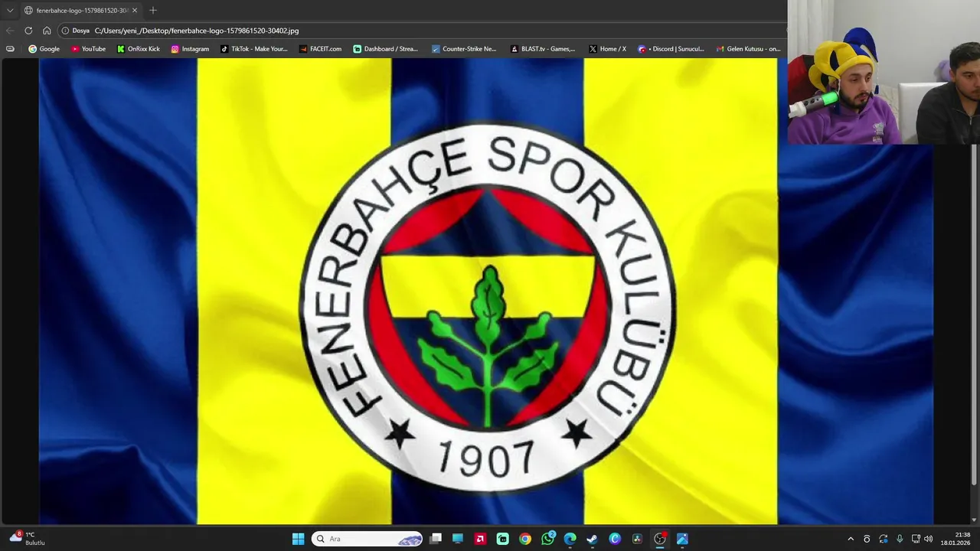Click the microphone tray icon

click(x=900, y=539)
